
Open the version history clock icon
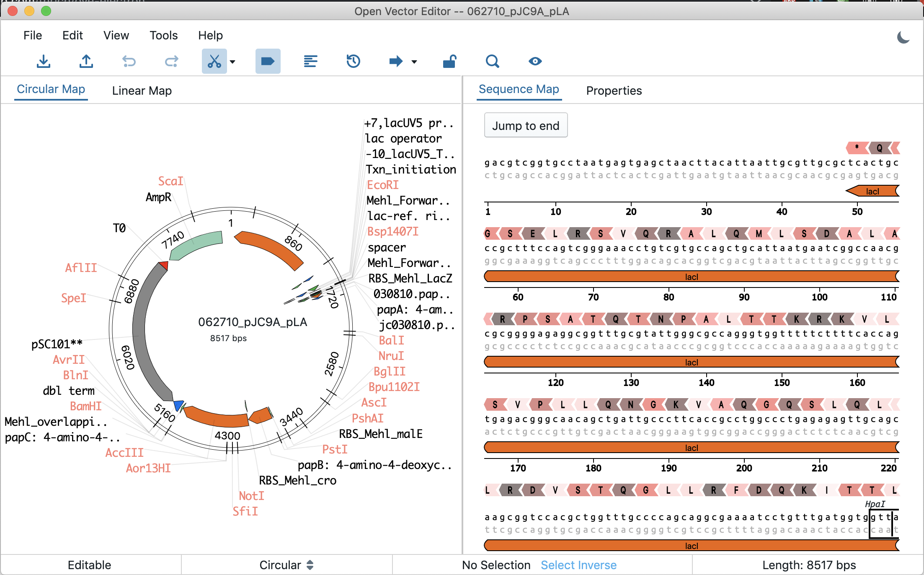coord(353,62)
